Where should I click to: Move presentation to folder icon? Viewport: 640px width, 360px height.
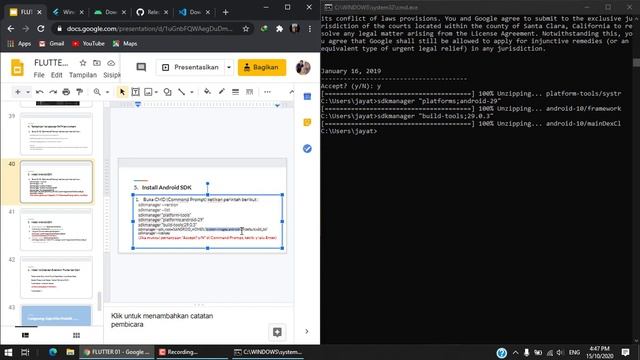(97, 63)
